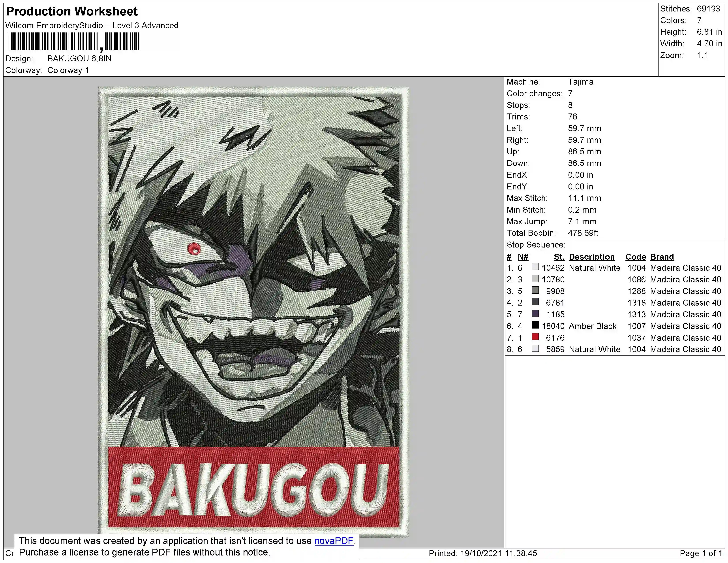Viewport: 728px width, 563px height.
Task: Click the Min Stitch value 0.2 mm
Action: point(582,210)
